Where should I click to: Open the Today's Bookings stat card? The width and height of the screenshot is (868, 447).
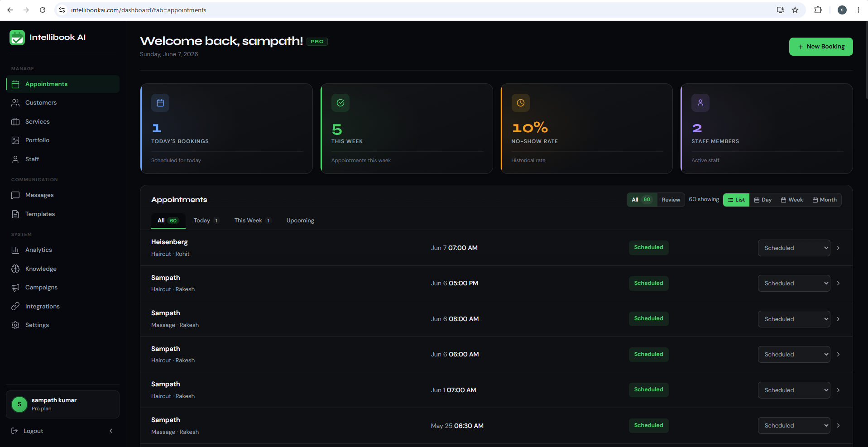pyautogui.click(x=226, y=129)
